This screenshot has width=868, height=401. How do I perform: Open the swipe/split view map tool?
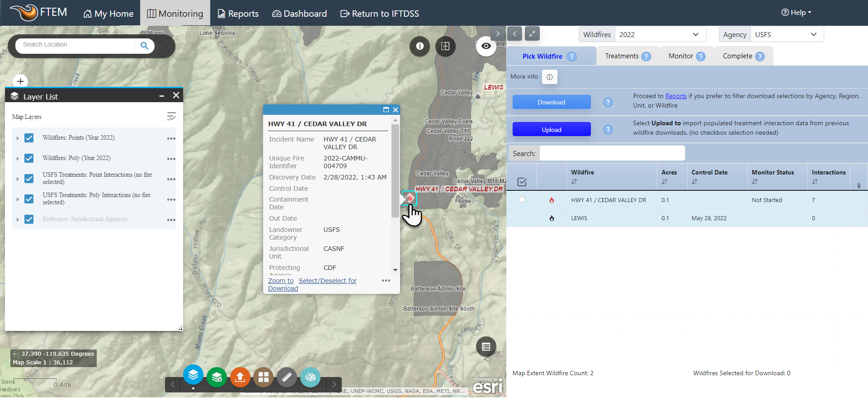(445, 46)
